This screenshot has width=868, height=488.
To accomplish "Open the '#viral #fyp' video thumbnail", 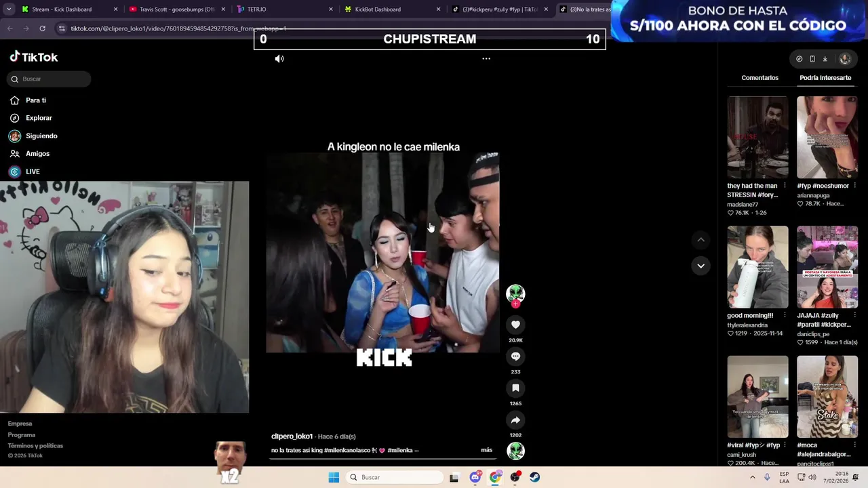I will click(757, 396).
